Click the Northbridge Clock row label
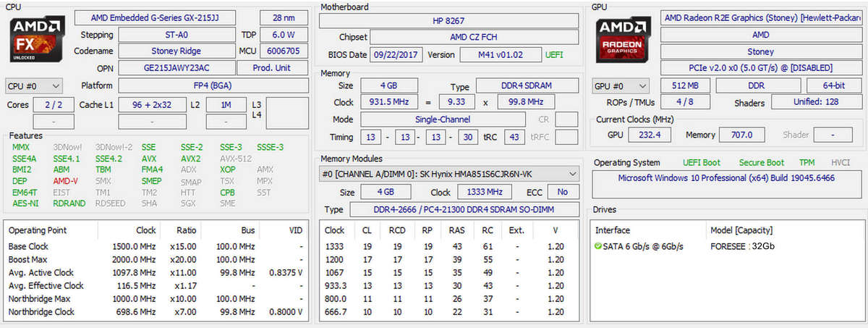The height and width of the screenshot is (328, 868). [x=41, y=312]
